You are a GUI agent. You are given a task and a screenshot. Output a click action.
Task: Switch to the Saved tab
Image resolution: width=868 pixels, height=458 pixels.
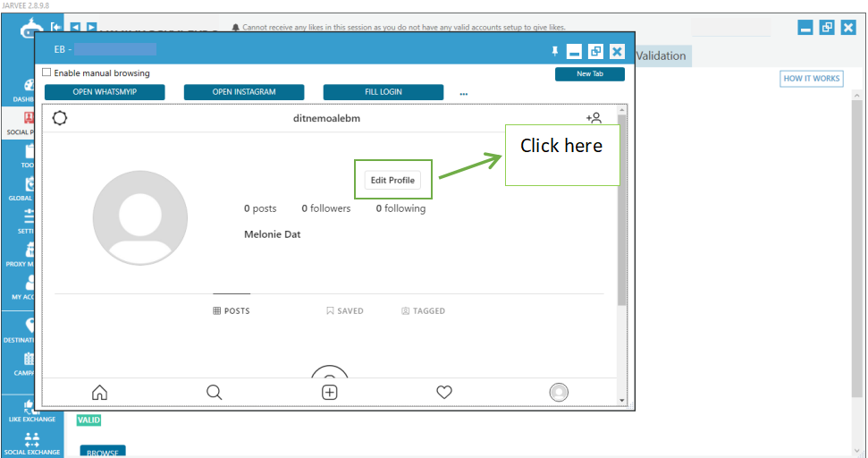(x=345, y=310)
